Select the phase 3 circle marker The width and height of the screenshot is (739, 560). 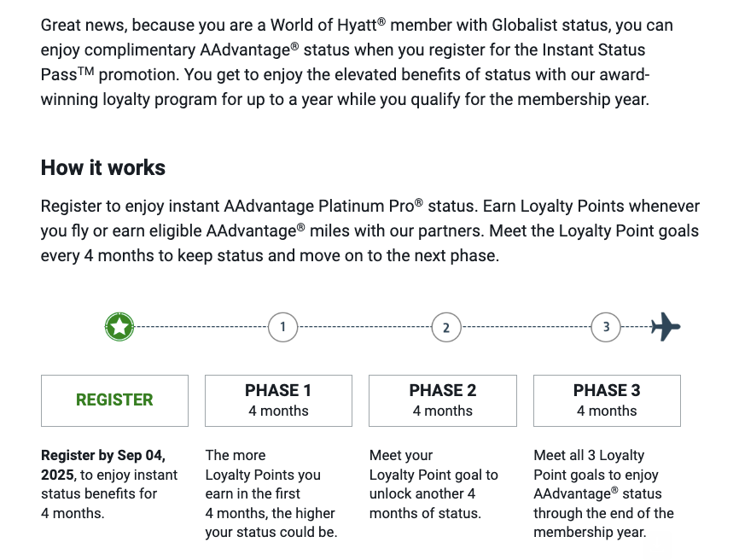[606, 327]
